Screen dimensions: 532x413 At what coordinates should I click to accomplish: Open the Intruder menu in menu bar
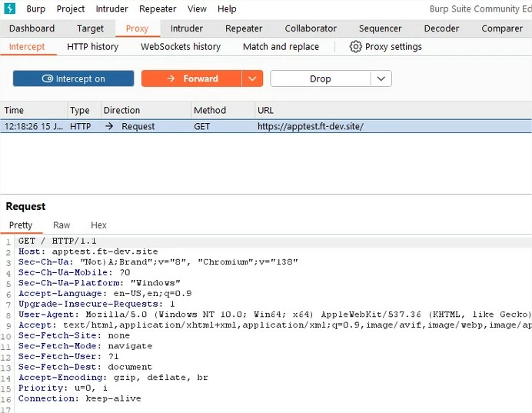111,8
